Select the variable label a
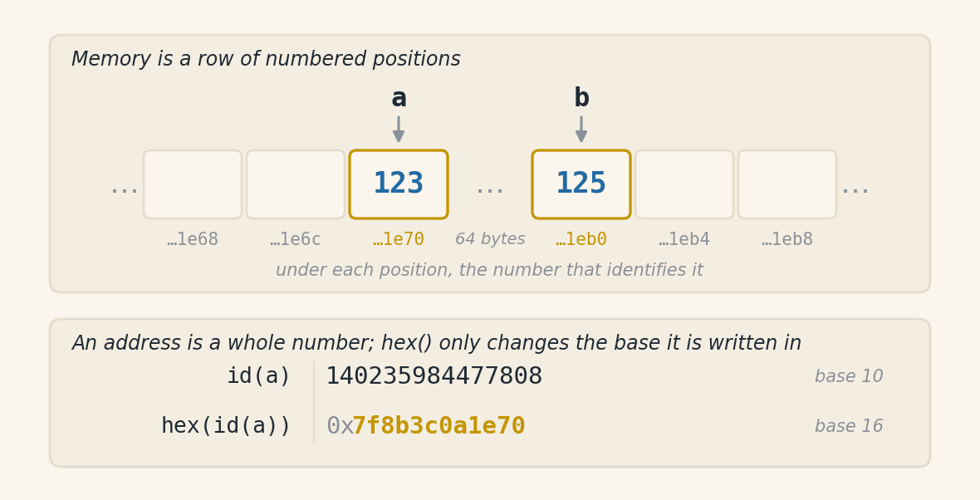This screenshot has height=500, width=980. pos(399,98)
